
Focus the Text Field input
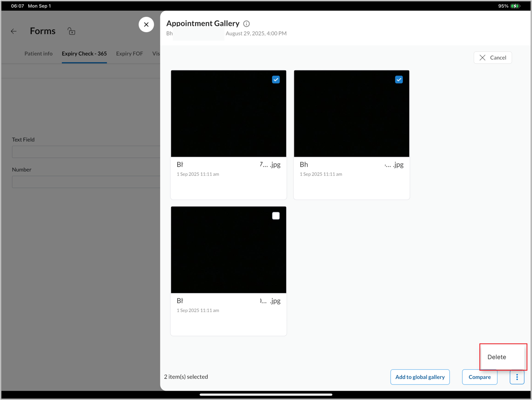86,152
